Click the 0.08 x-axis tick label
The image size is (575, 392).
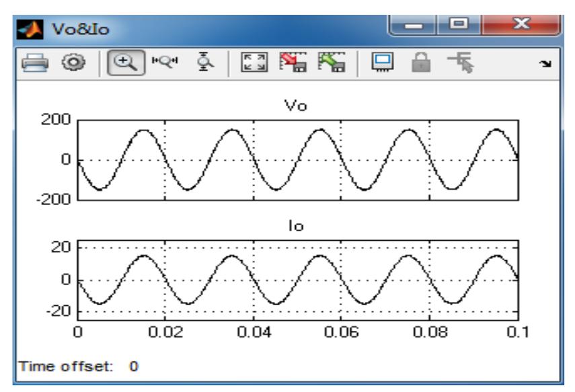pos(430,332)
